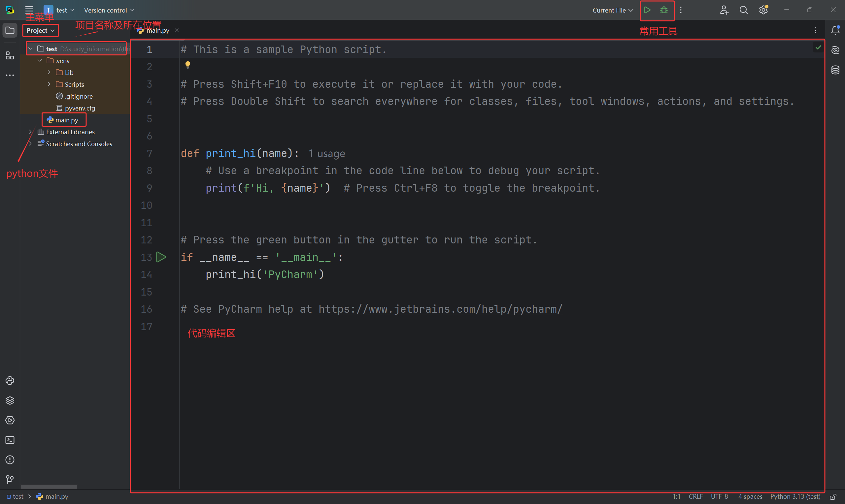Select the main.py editor tab
845x504 pixels.
[x=157, y=31]
